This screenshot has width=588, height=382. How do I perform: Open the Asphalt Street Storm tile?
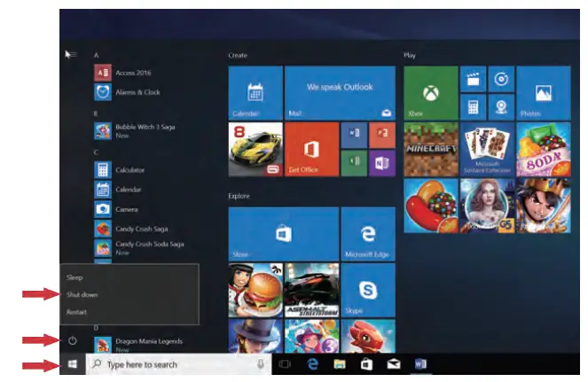click(311, 290)
